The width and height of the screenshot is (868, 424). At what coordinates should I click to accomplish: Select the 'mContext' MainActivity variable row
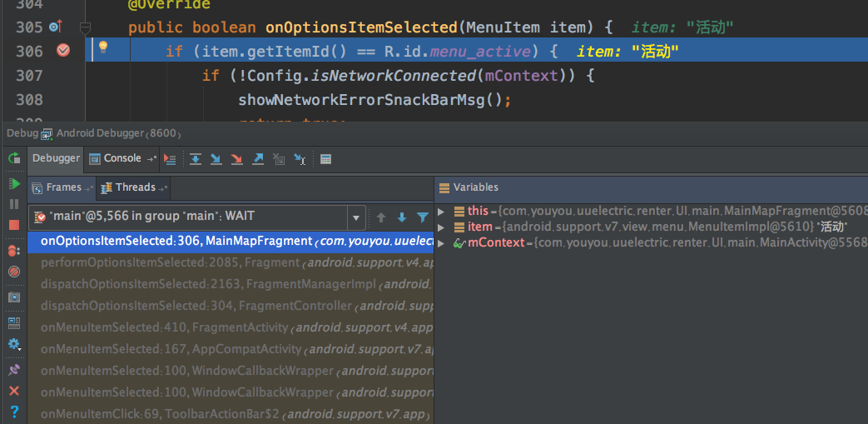[x=652, y=242]
